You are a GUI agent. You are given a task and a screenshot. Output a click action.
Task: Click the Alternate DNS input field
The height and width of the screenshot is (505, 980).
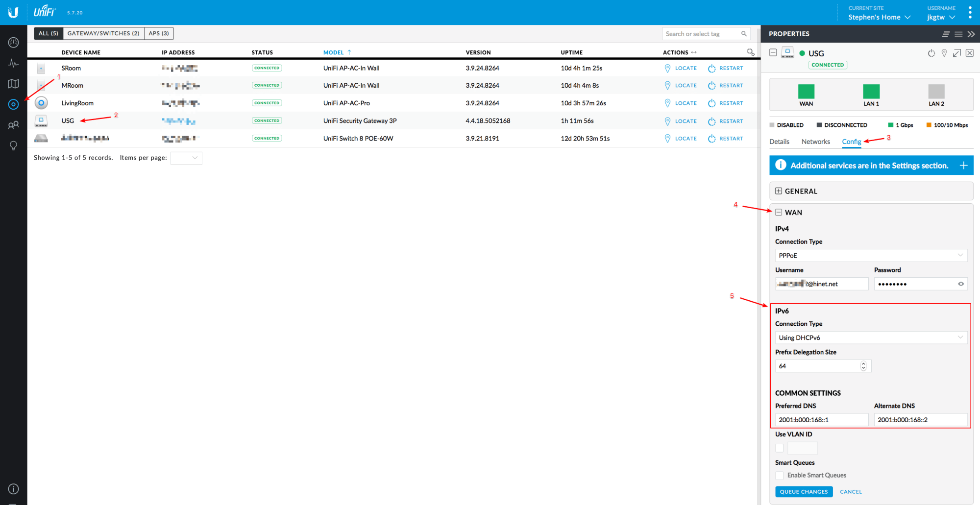click(921, 420)
